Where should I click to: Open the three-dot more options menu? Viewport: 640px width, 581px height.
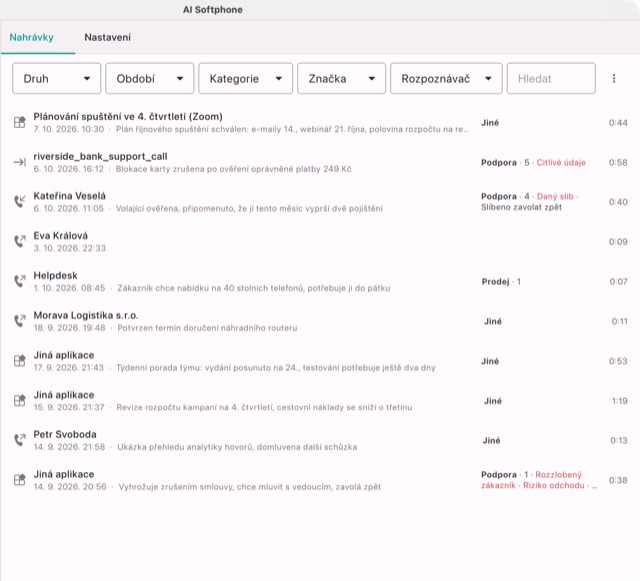614,78
